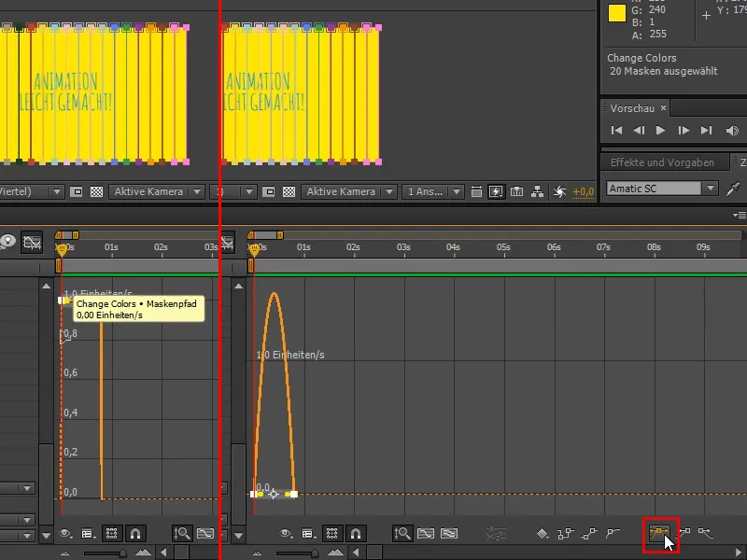Click the 05s mark on right time ruler
Screen dimensions: 747x560
(x=503, y=247)
